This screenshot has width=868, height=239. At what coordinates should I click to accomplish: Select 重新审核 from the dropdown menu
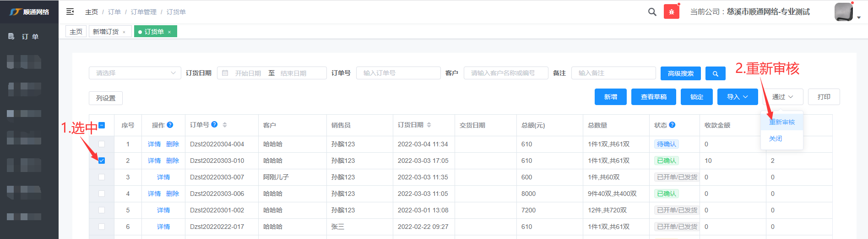point(781,122)
